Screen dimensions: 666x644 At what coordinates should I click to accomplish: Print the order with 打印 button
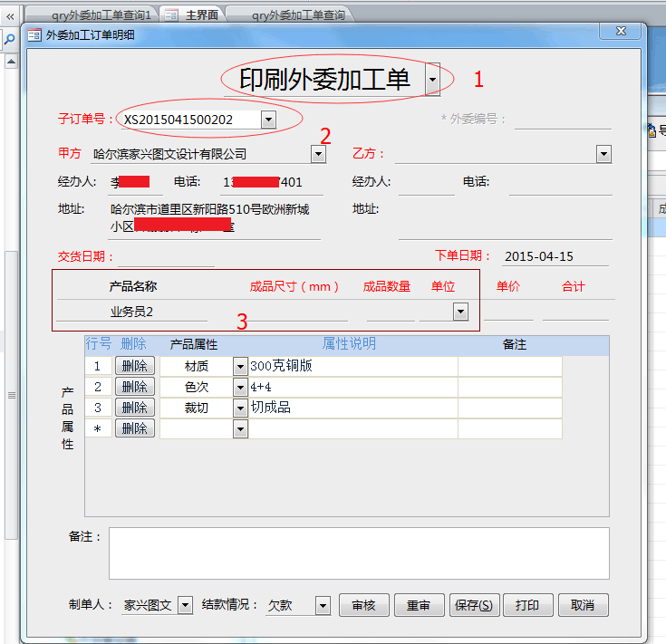click(527, 605)
